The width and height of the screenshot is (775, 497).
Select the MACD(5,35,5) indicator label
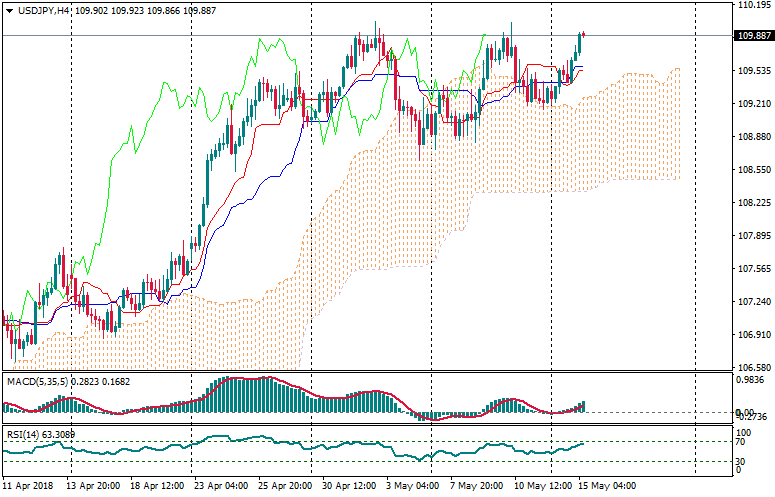38,381
